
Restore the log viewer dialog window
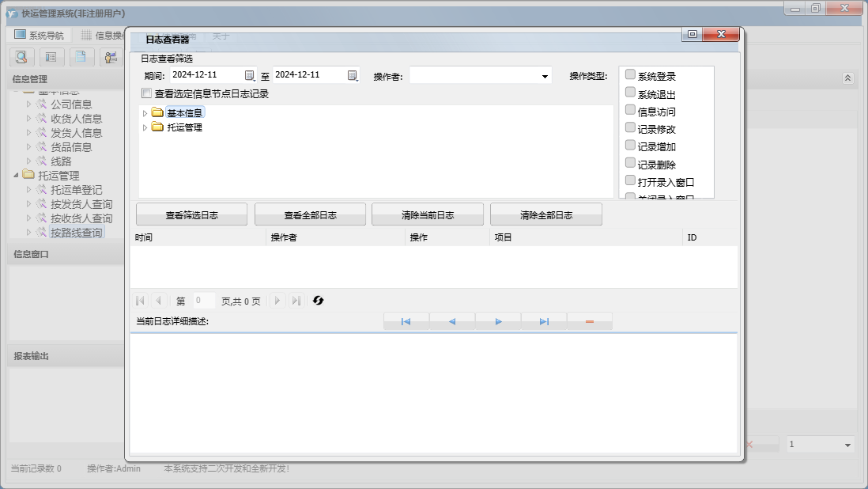click(x=692, y=34)
